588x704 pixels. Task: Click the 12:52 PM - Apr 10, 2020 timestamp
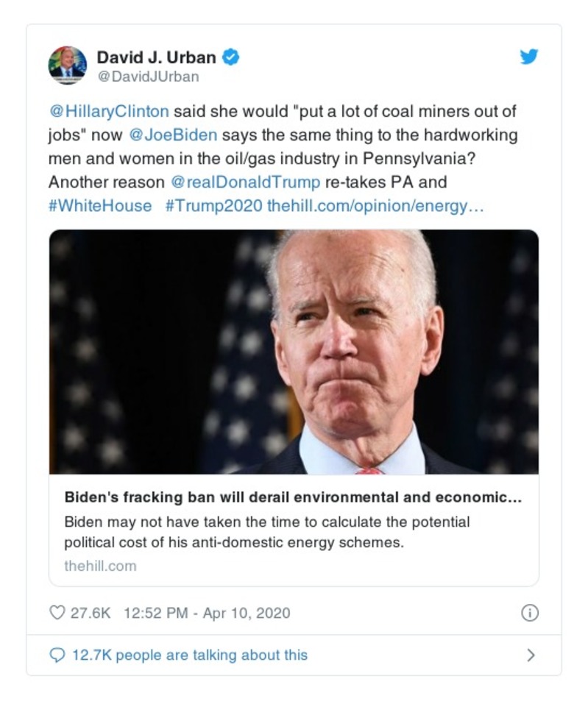[207, 613]
